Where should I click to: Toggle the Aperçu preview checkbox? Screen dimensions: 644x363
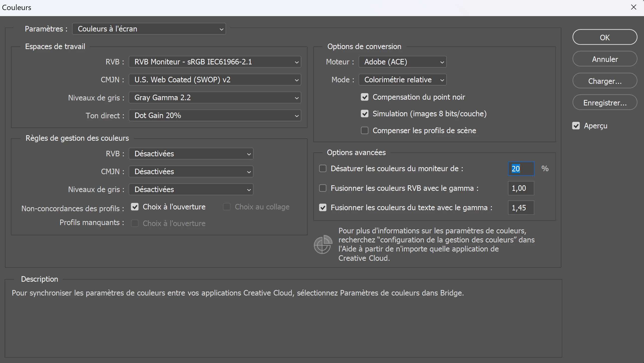click(576, 126)
